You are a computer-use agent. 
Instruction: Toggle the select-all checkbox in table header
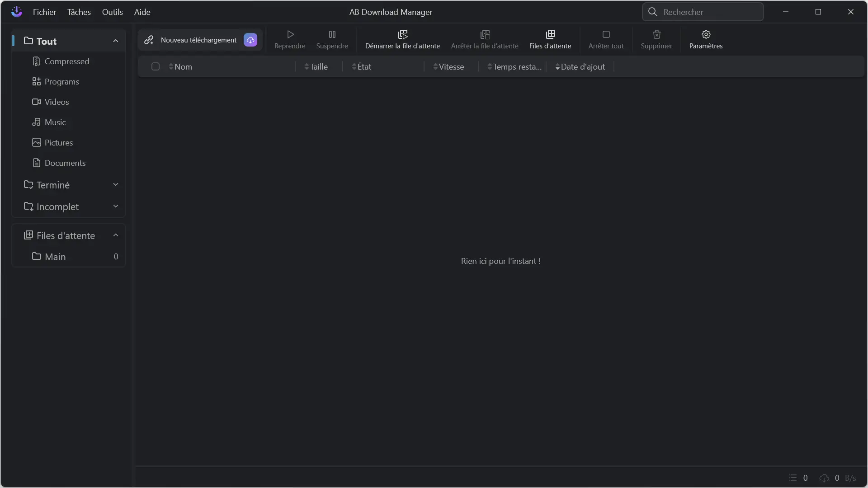156,66
